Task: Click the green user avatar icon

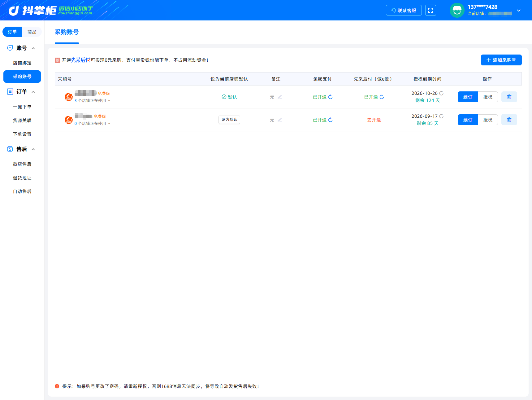Action: [457, 10]
